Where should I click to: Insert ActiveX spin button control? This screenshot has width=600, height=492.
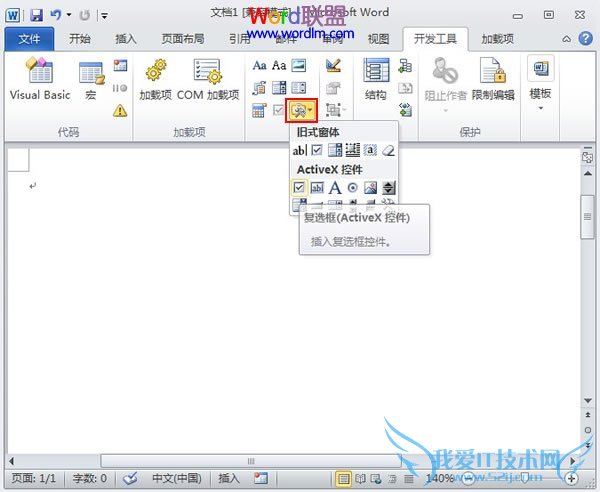388,188
